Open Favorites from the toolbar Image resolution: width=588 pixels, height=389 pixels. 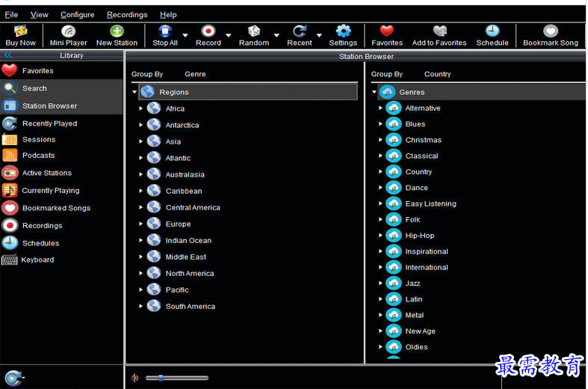point(386,36)
